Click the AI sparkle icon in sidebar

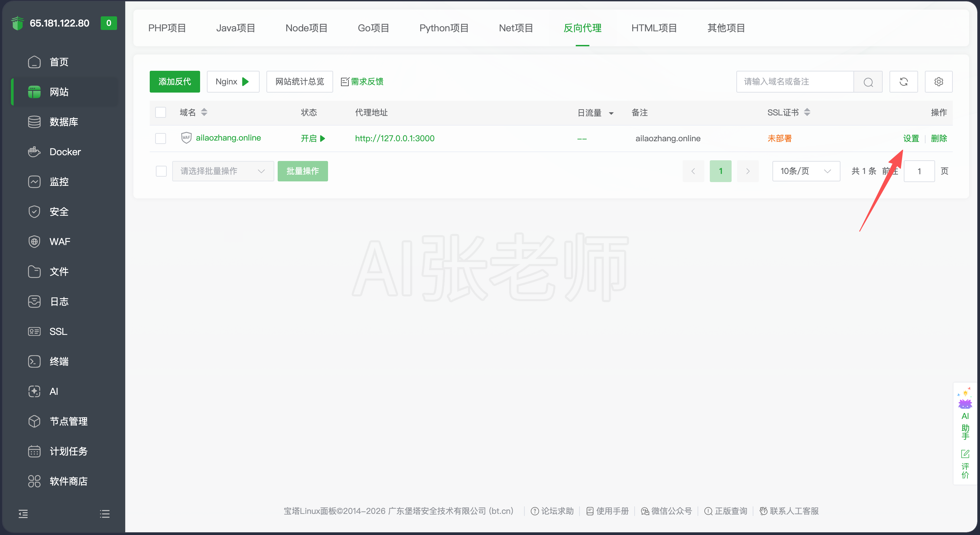pyautogui.click(x=34, y=391)
